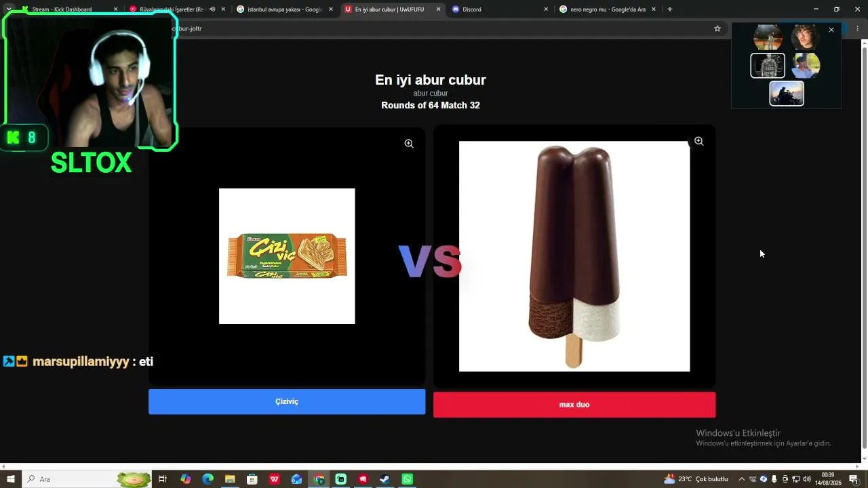Screen dimensions: 868x488
Task: Launch Microsoft Copilot from the taskbar
Action: point(186,479)
